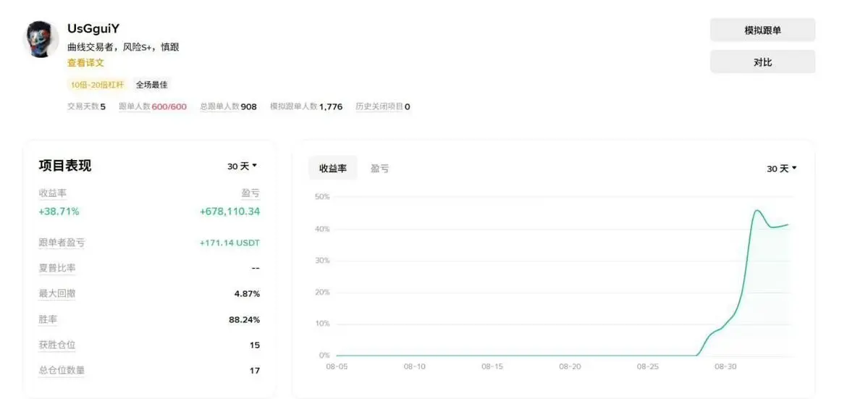The height and width of the screenshot is (399, 868).
Task: Click the 总仓位数量 label
Action: click(x=62, y=370)
